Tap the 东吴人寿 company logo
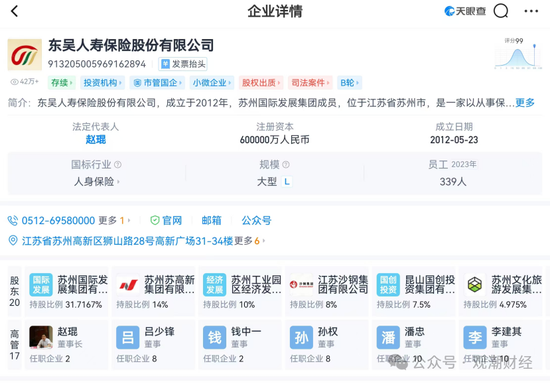 click(x=25, y=55)
